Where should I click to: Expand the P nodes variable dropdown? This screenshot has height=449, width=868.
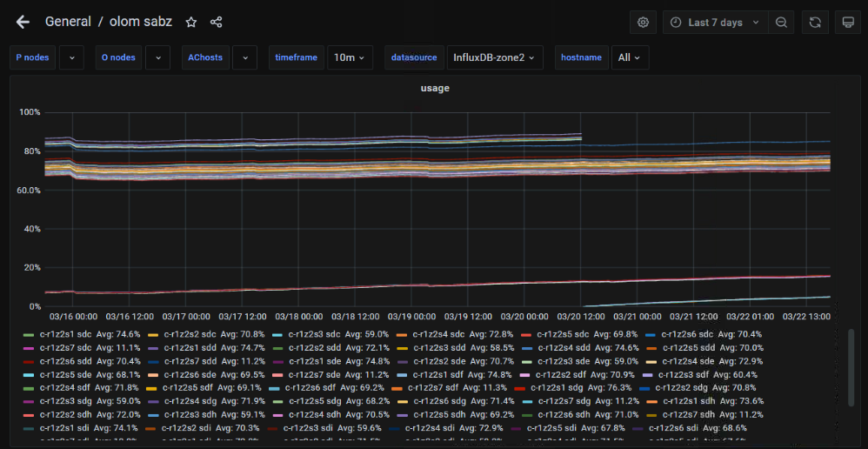pos(71,57)
